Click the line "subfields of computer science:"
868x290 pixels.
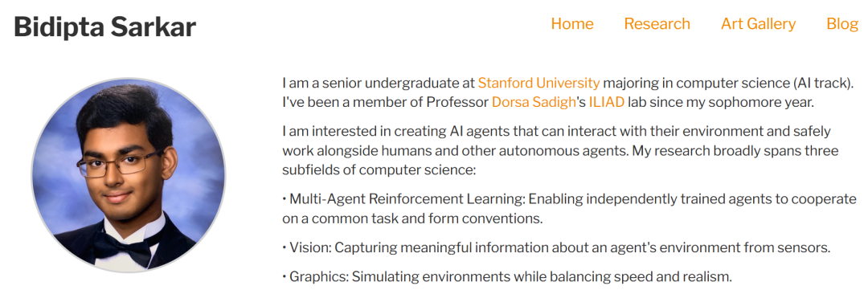[379, 170]
